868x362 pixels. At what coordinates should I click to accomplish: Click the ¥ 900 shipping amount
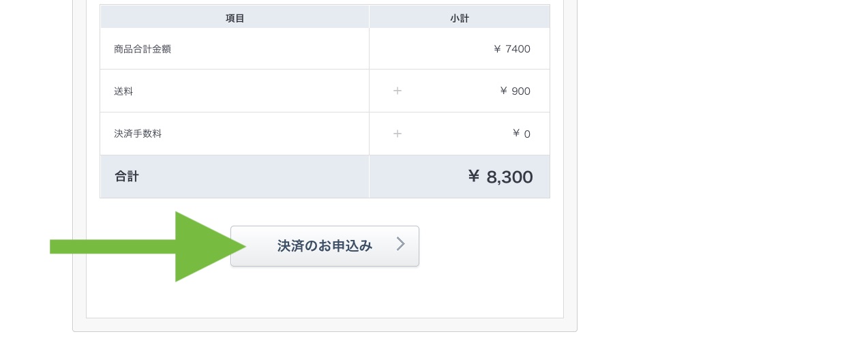pos(515,91)
